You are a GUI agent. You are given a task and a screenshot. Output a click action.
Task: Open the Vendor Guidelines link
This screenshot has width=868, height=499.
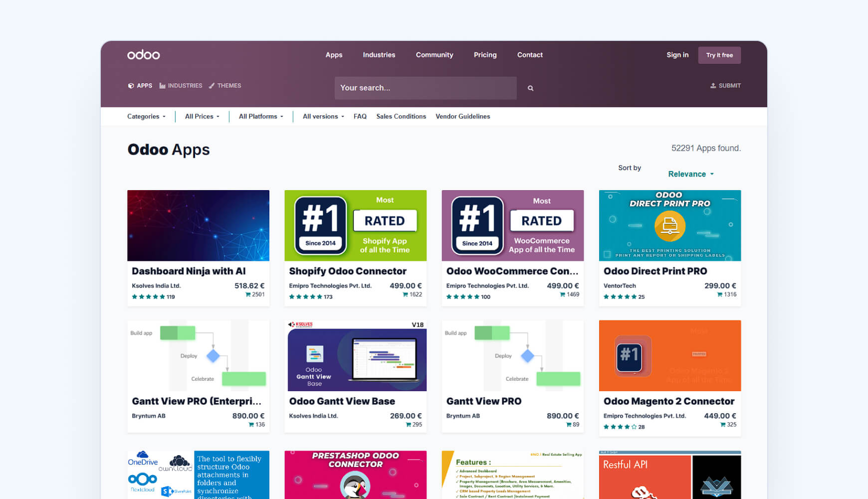pyautogui.click(x=463, y=117)
